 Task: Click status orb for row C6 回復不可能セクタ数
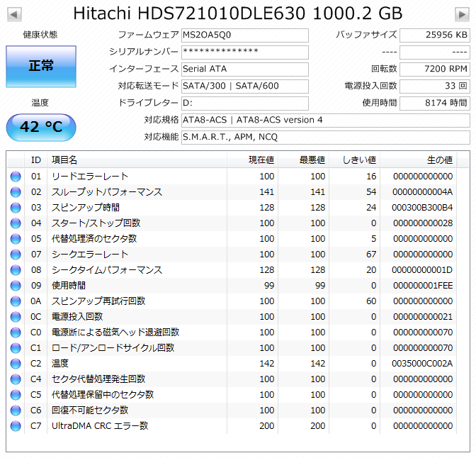(16, 410)
